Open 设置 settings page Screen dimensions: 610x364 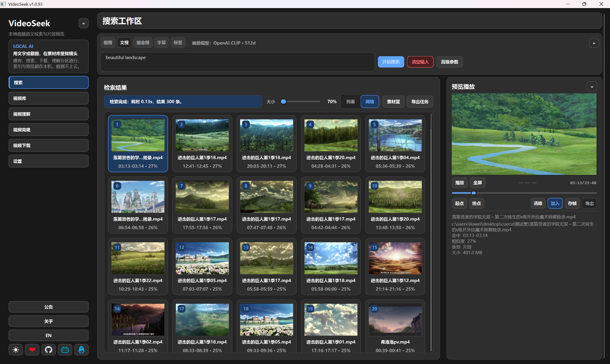pyautogui.click(x=49, y=161)
